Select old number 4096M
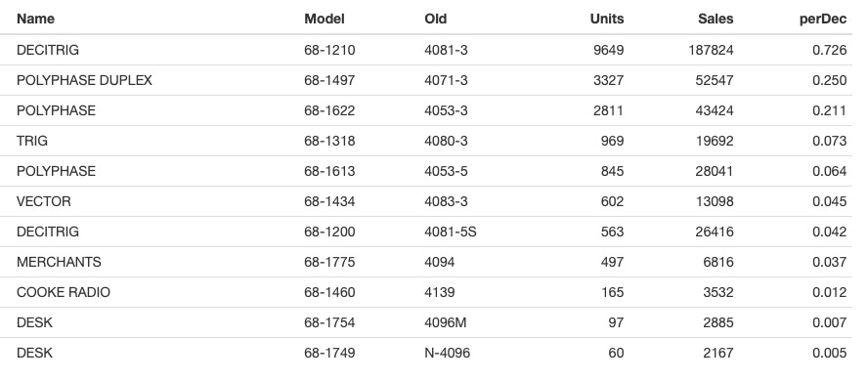The image size is (868, 381). point(446,322)
